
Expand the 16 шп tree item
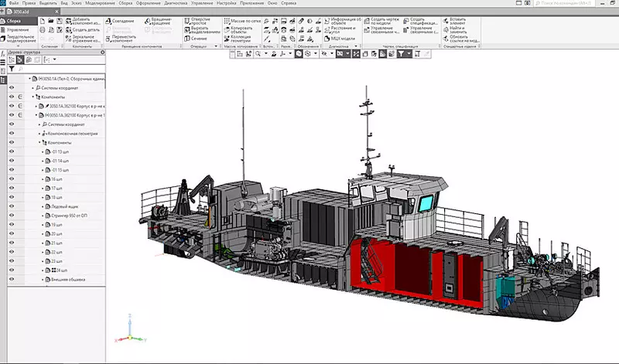(44, 179)
